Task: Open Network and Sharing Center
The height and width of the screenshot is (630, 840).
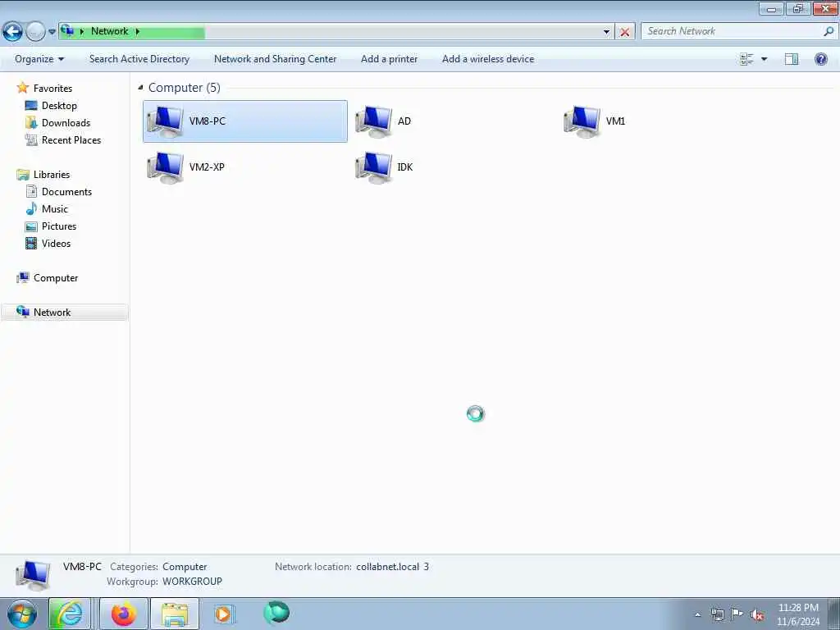Action: (x=276, y=59)
